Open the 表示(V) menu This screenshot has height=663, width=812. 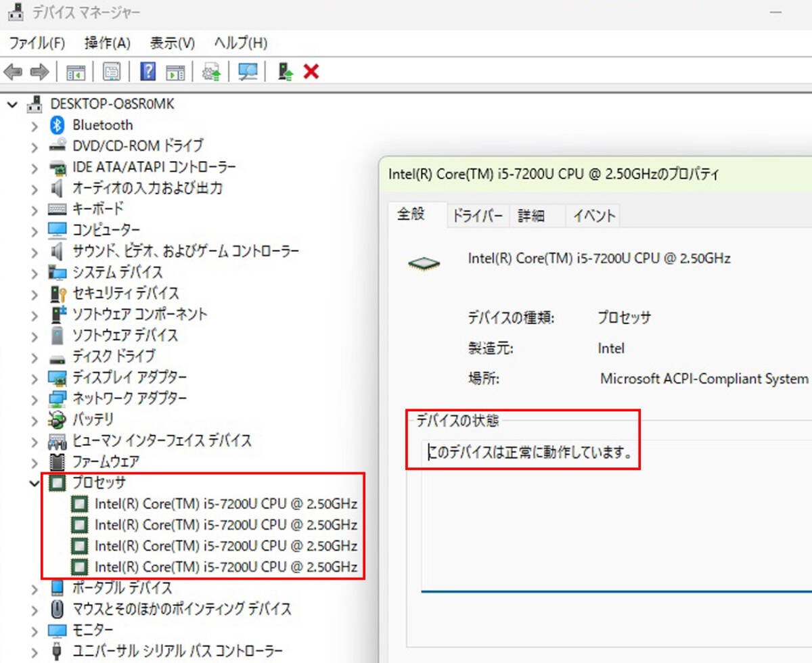point(173,43)
